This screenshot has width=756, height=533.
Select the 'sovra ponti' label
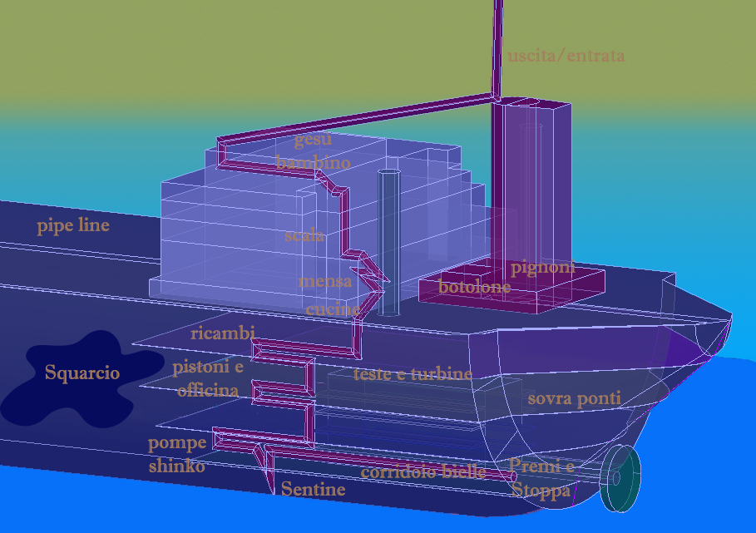(x=574, y=398)
